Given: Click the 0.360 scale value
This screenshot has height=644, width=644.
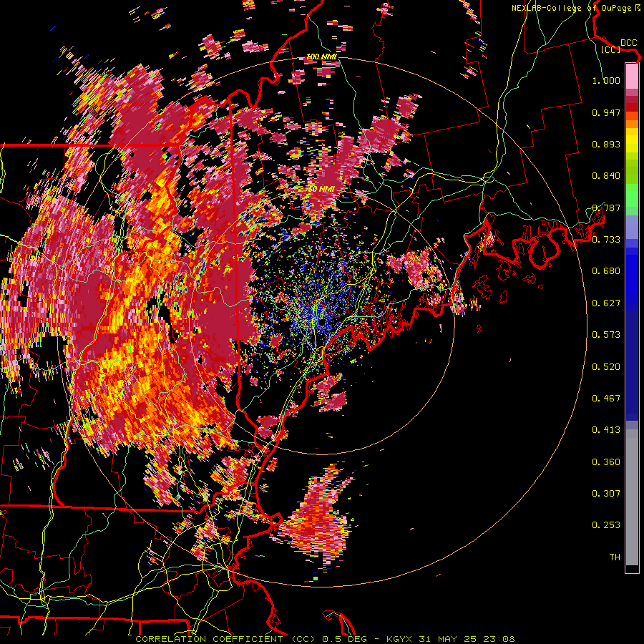Looking at the screenshot, I should click(606, 462).
